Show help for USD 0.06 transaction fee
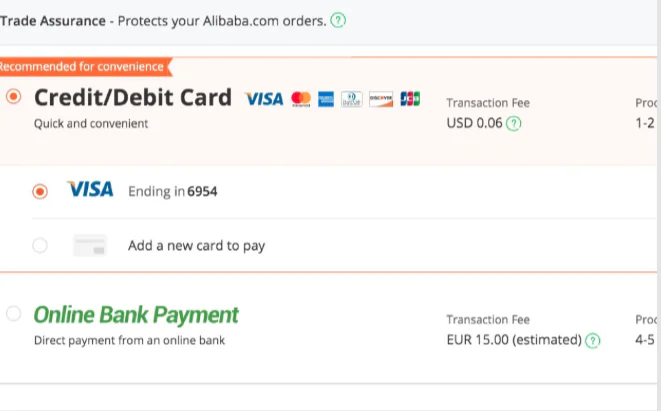The height and width of the screenshot is (411, 661). 514,124
